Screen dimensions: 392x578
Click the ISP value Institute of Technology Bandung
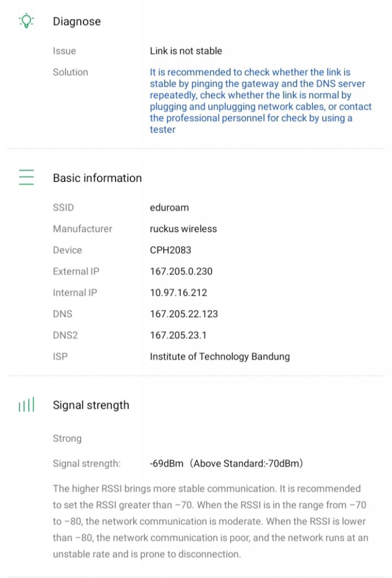[219, 356]
